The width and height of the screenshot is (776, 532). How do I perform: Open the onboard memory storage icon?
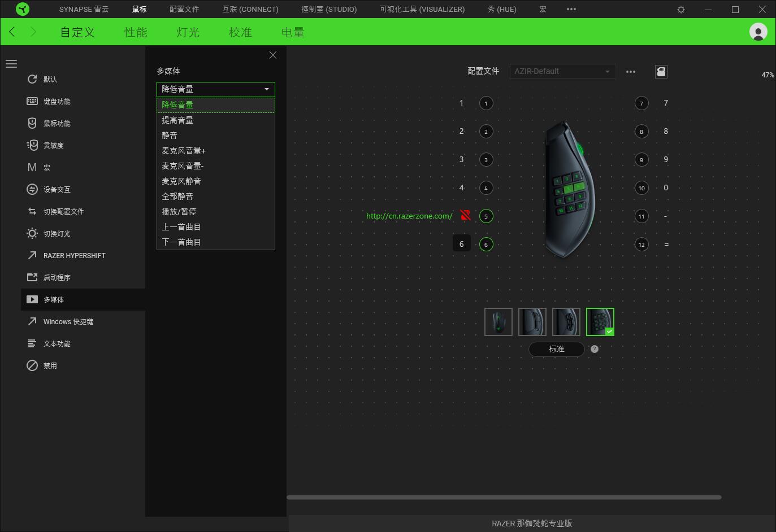[661, 72]
